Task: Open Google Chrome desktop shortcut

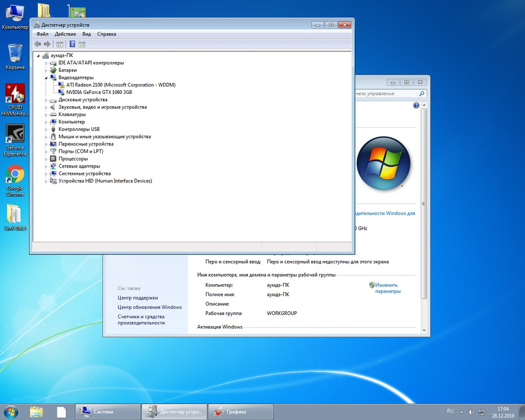Action: (x=15, y=180)
